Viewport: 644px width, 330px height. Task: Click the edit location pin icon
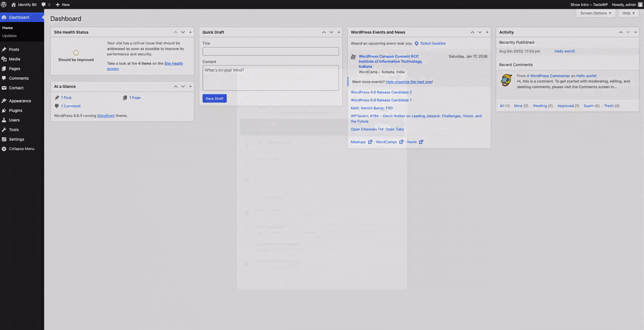416,43
